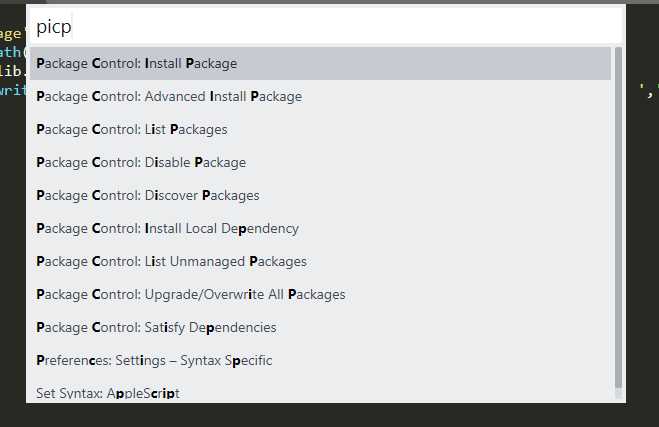Viewport: 659px width, 427px height.
Task: Click the command list vertical scrollbar thumb
Action: (618, 216)
